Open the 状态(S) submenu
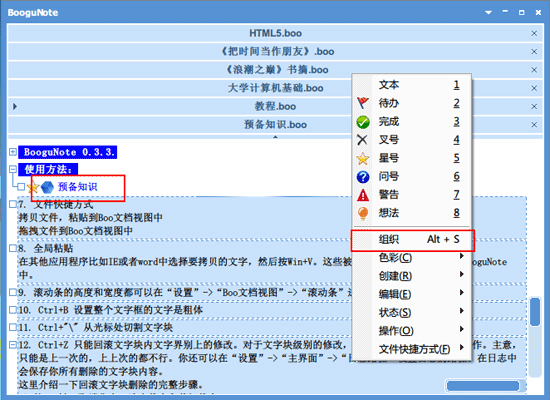 click(x=412, y=313)
